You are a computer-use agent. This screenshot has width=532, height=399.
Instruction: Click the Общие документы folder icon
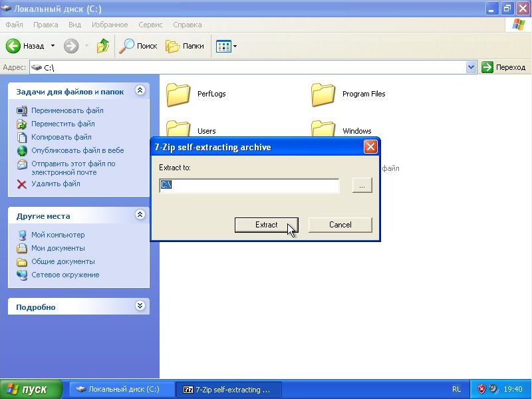click(x=22, y=262)
